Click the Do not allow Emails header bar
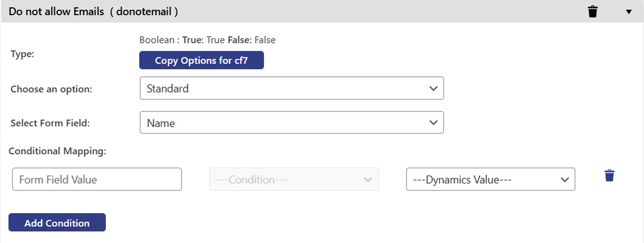Image resolution: width=644 pixels, height=243 pixels. (93, 11)
